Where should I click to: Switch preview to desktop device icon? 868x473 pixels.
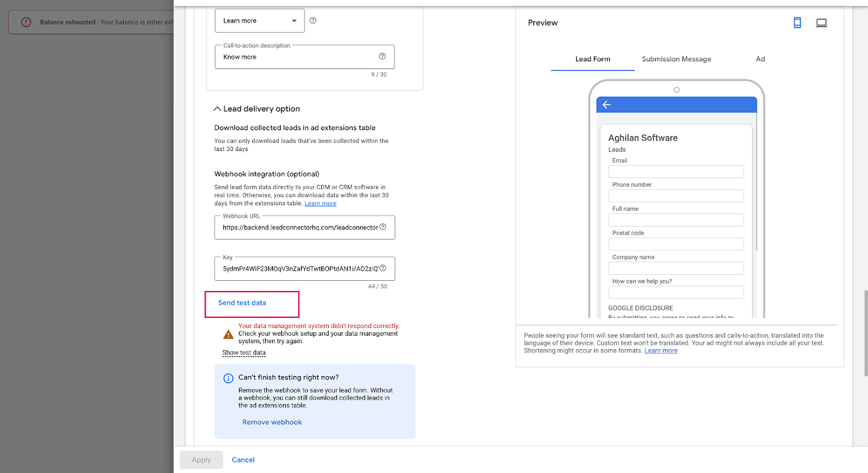point(821,23)
